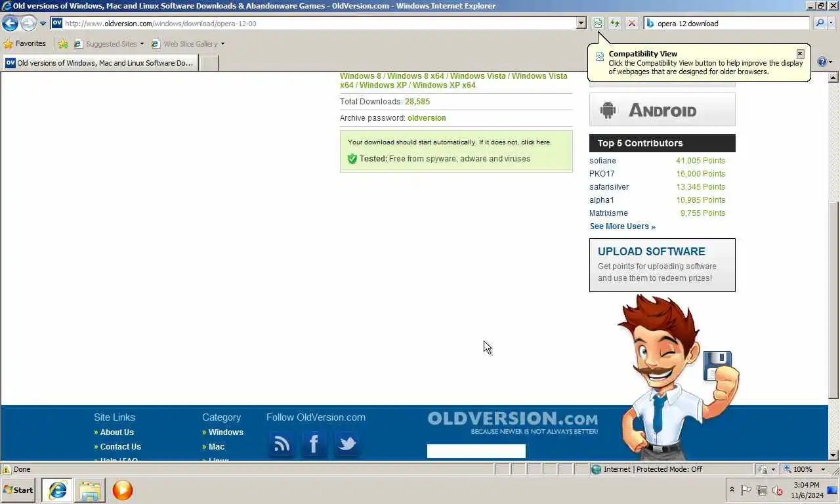Open the Favorites star button
Screen dimensions: 840x504
pyautogui.click(x=25, y=44)
